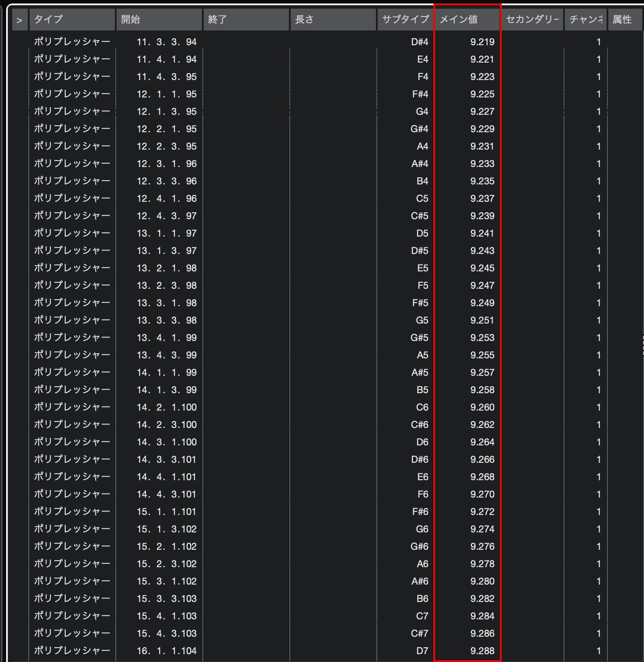Click start position 13. 4. 3. 99
The image size is (644, 662).
(x=167, y=355)
